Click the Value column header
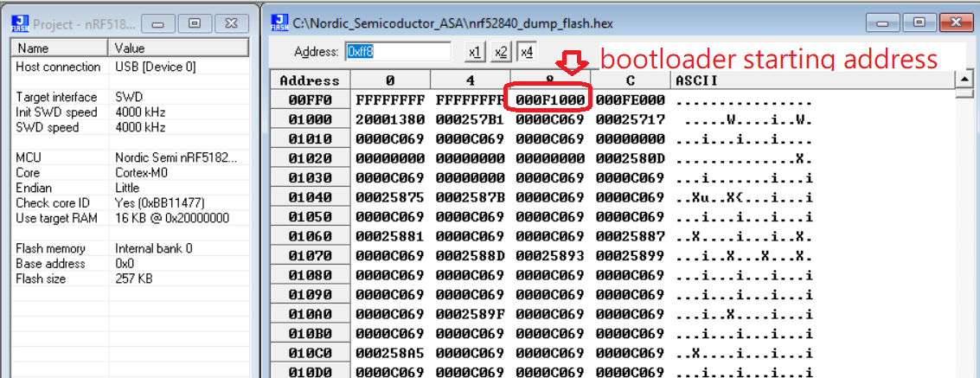This screenshot has height=378, width=980. pos(182,48)
